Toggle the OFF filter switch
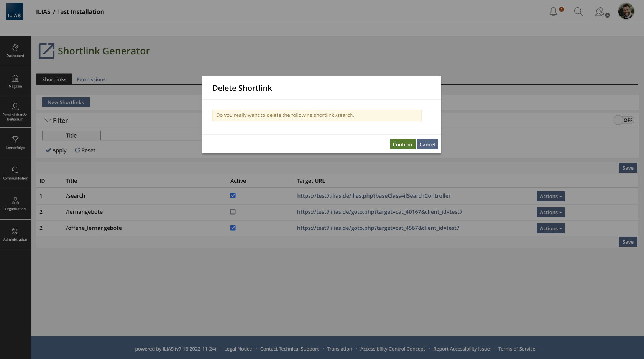Screen dimensions: 644x359 click(624, 120)
